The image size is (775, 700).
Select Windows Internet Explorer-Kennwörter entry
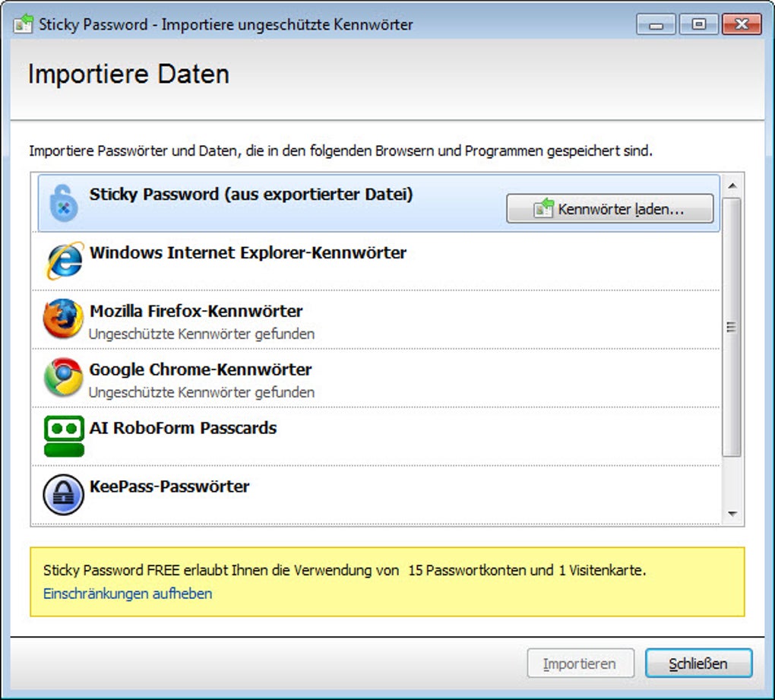point(376,261)
